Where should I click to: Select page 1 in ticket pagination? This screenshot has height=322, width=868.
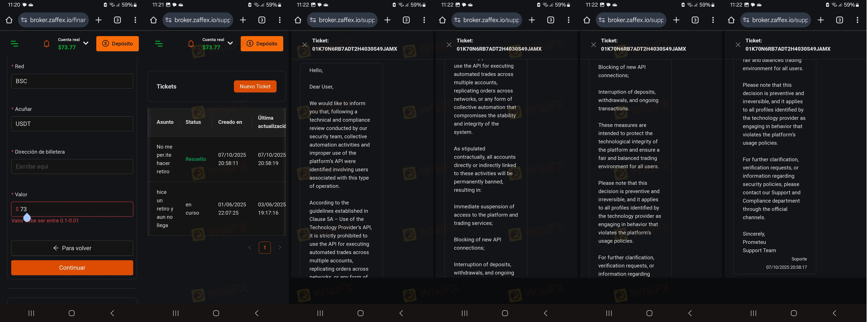coord(265,248)
